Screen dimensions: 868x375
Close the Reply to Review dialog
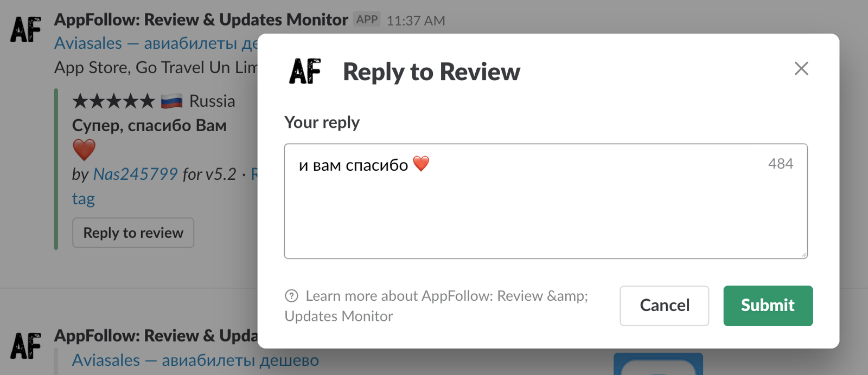coord(801,69)
